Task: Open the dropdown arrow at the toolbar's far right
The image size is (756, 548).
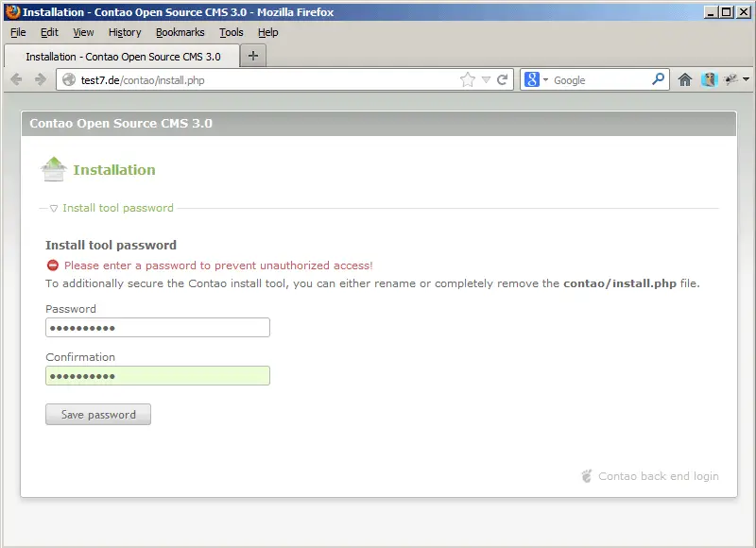Action: tap(746, 79)
